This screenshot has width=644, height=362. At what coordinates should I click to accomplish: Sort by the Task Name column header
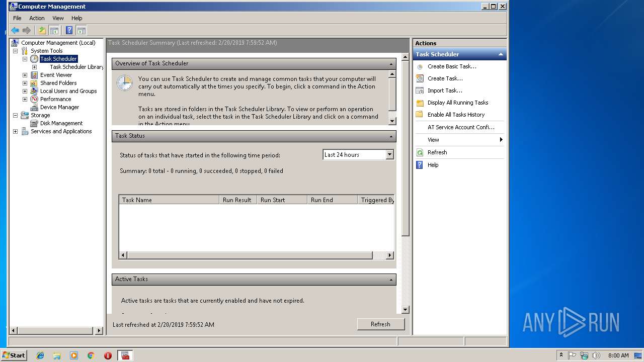169,200
